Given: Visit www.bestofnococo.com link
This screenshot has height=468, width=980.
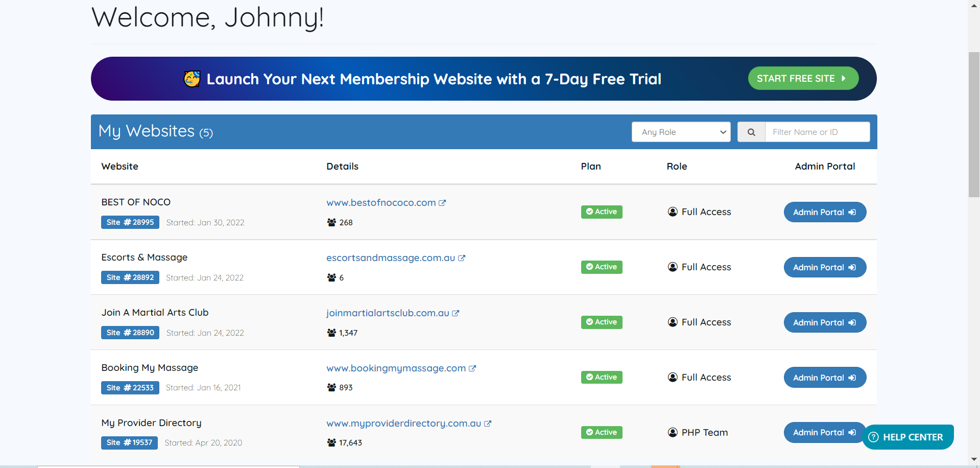Looking at the screenshot, I should pyautogui.click(x=381, y=203).
